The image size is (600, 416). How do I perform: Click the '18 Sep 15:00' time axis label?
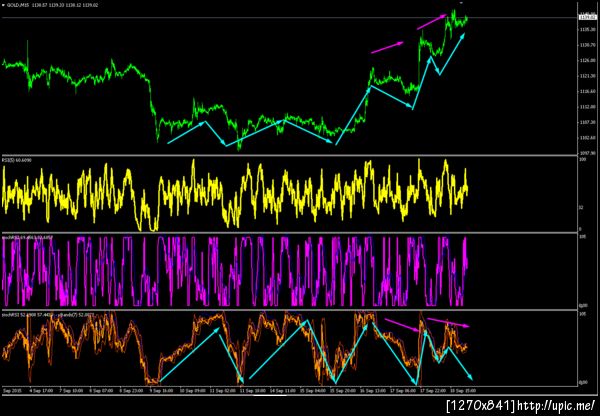pos(463,391)
